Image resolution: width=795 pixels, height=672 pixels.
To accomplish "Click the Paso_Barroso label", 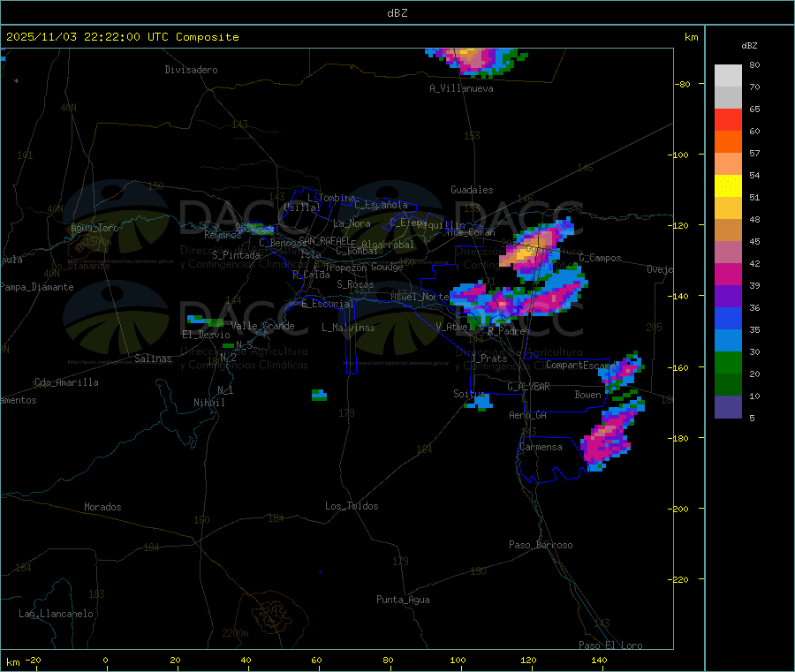I will pos(541,545).
